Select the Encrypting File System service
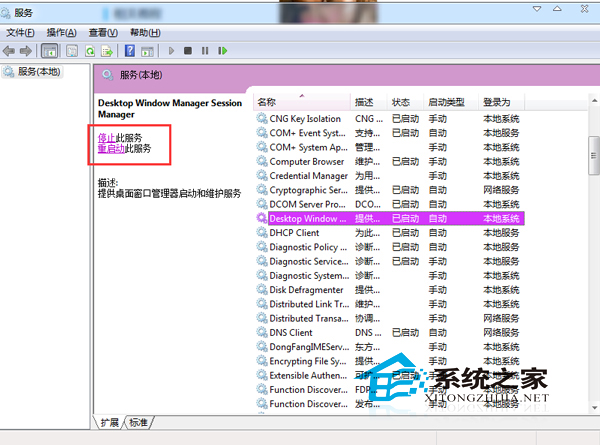The height and width of the screenshot is (445, 600). [390, 361]
